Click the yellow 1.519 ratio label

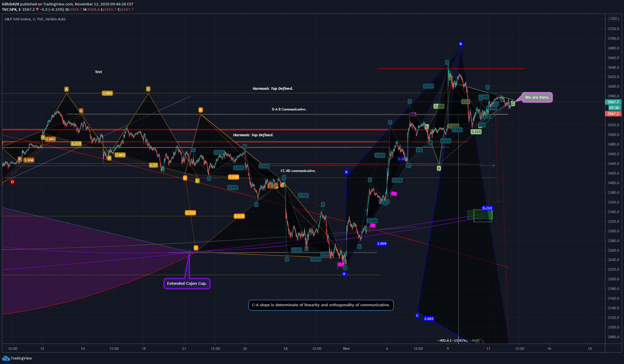(x=76, y=144)
